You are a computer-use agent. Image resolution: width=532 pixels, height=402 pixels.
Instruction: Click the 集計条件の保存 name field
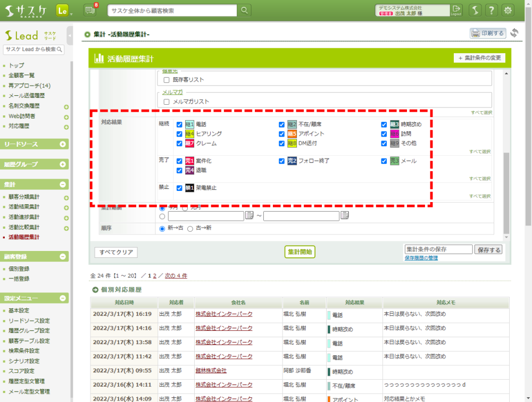pyautogui.click(x=438, y=249)
